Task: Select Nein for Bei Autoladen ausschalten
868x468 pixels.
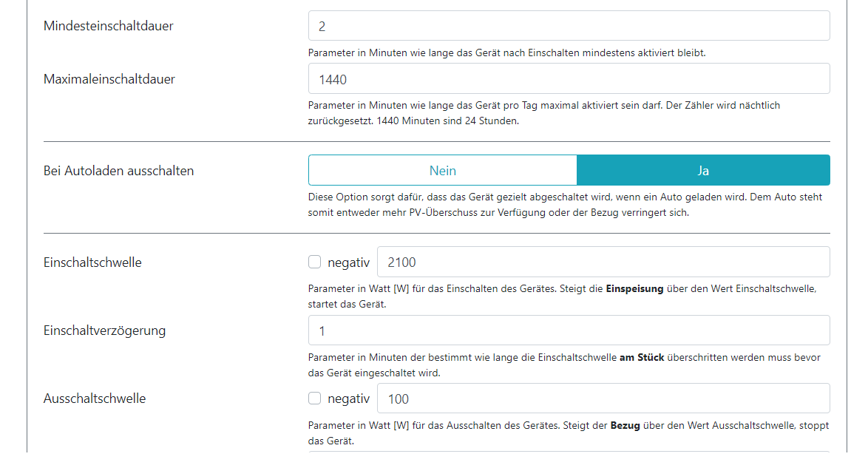Action: point(442,170)
